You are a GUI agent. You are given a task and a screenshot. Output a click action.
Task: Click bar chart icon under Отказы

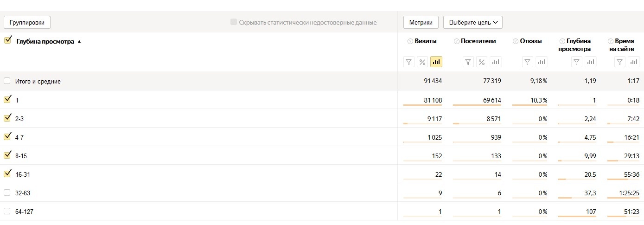pyautogui.click(x=542, y=62)
